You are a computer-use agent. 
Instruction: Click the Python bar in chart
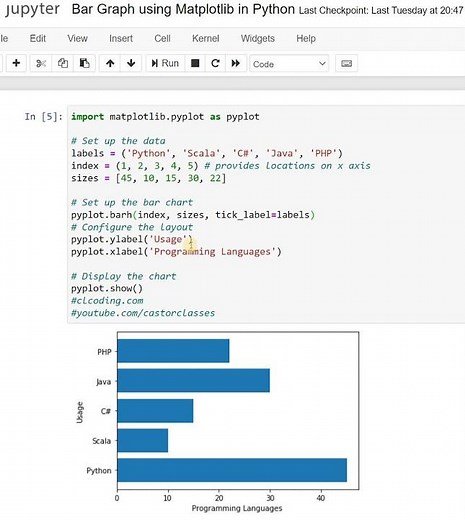232,470
